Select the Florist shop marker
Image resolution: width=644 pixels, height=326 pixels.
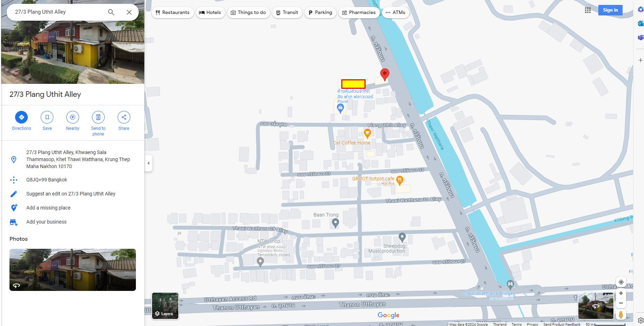(340, 108)
